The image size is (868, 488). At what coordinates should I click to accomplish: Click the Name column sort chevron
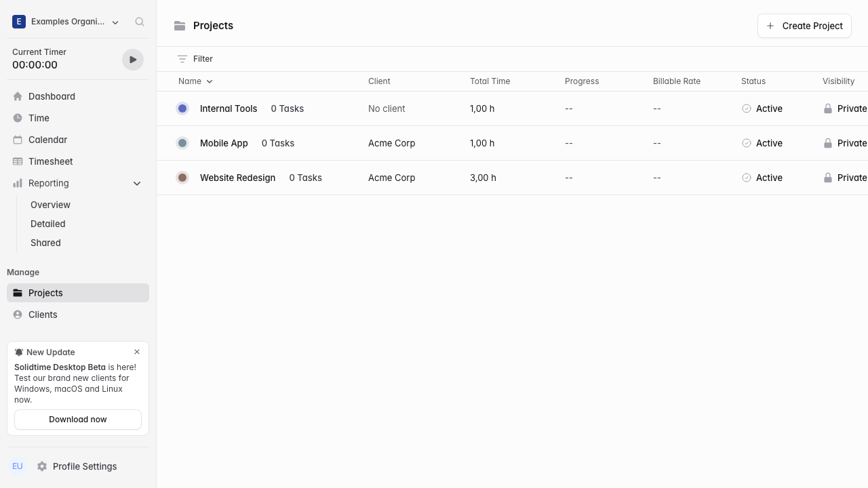click(x=210, y=81)
